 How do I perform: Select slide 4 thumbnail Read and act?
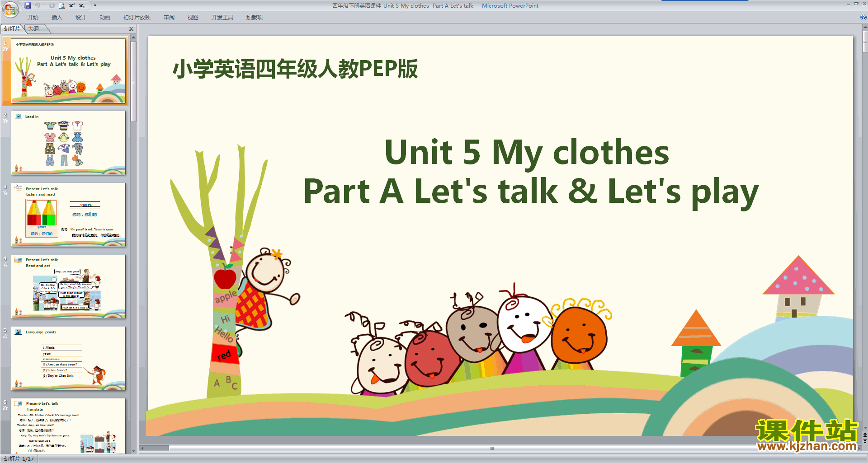click(68, 286)
